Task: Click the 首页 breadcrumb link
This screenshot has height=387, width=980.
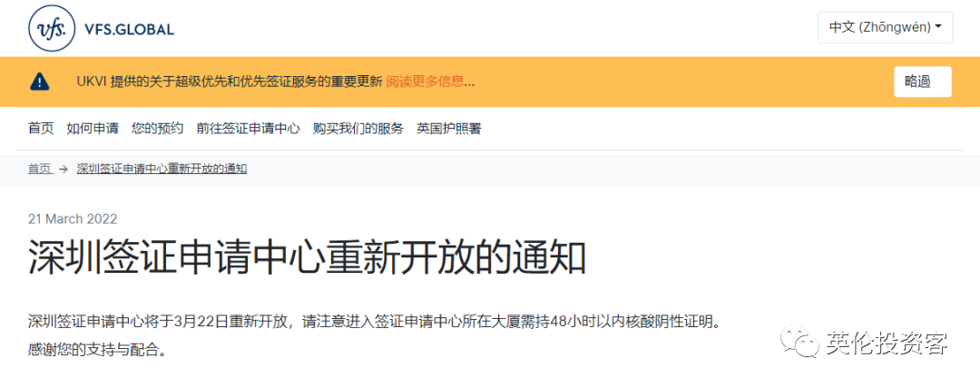Action: click(x=40, y=169)
